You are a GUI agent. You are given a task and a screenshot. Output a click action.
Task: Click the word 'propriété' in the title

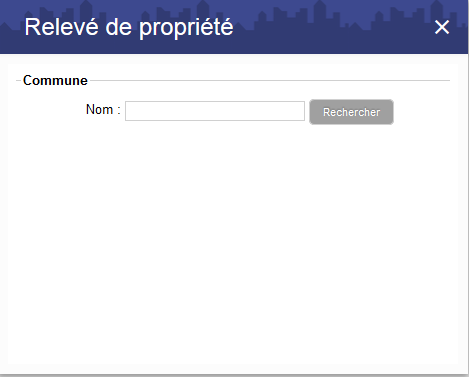pos(186,29)
